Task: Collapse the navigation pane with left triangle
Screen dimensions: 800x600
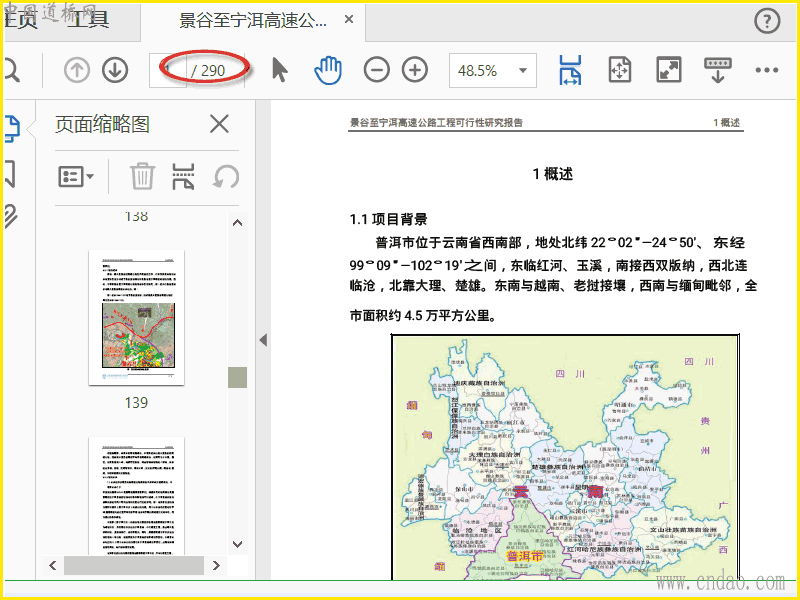Action: (263, 340)
